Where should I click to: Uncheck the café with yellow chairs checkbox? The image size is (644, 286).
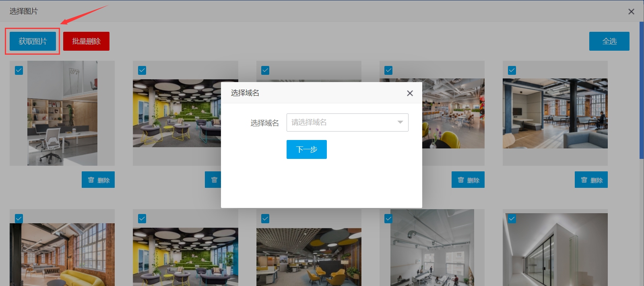click(x=388, y=70)
